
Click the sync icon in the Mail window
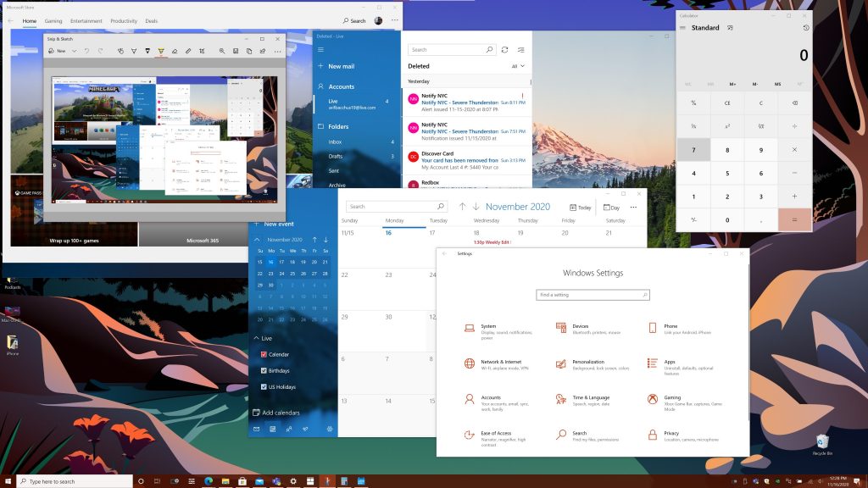click(x=505, y=50)
